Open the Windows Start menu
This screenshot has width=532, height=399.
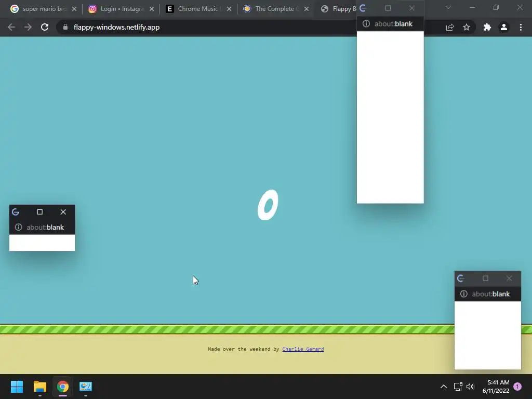click(17, 387)
